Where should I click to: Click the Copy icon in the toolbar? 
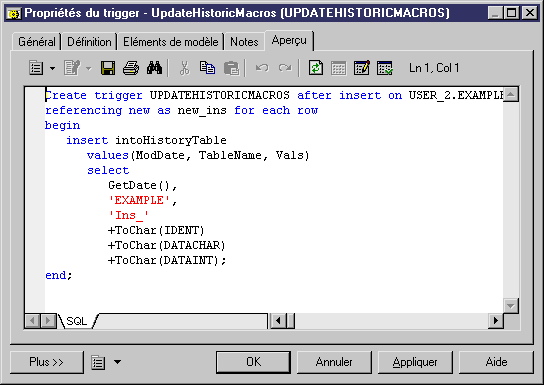[x=207, y=68]
